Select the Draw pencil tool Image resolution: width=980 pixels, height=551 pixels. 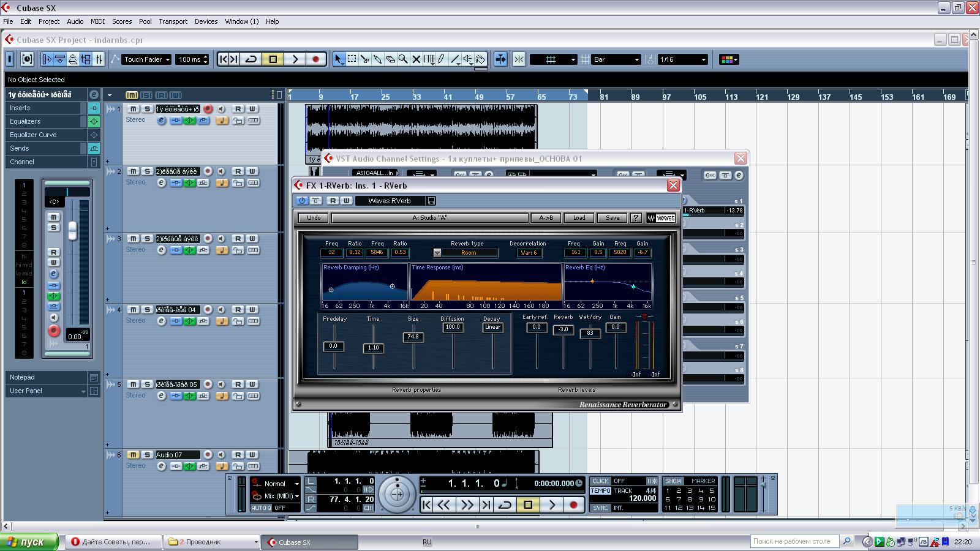point(442,59)
